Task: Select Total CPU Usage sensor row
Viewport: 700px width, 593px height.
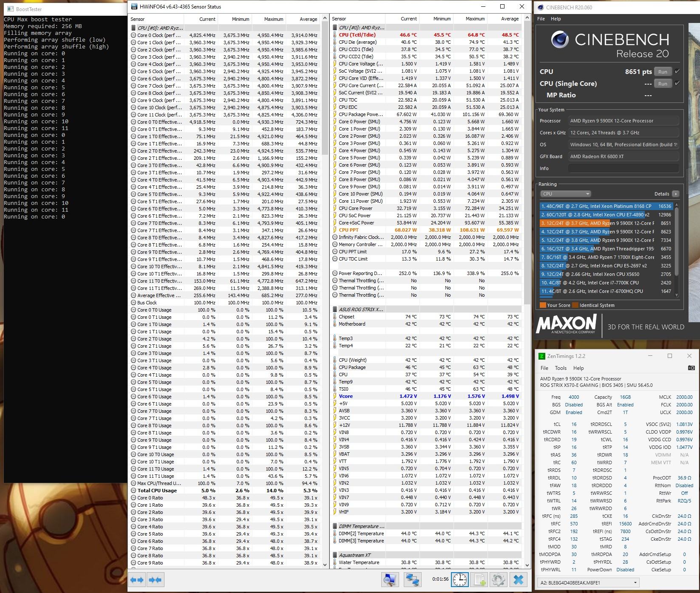Action: pyautogui.click(x=224, y=491)
